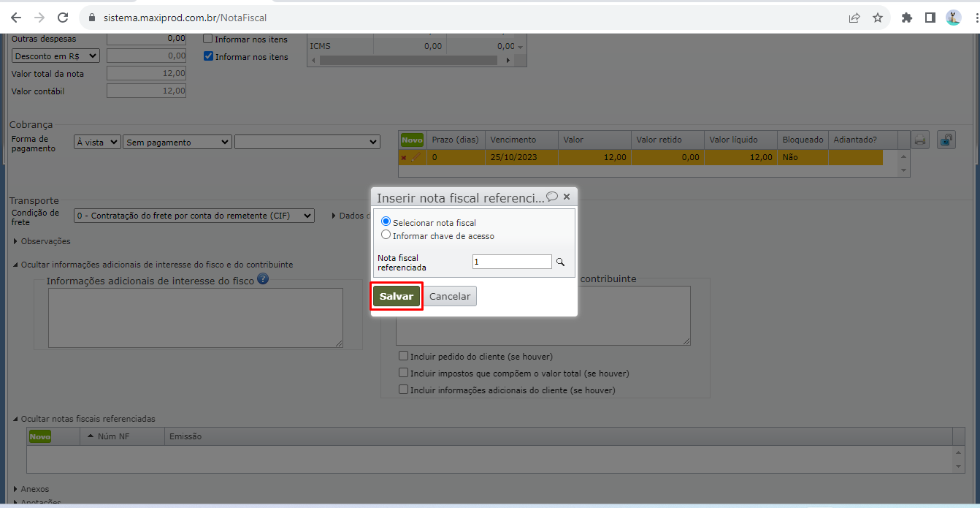Click the printer icon beside the installments grid
Screen dimensions: 980x508
[921, 140]
